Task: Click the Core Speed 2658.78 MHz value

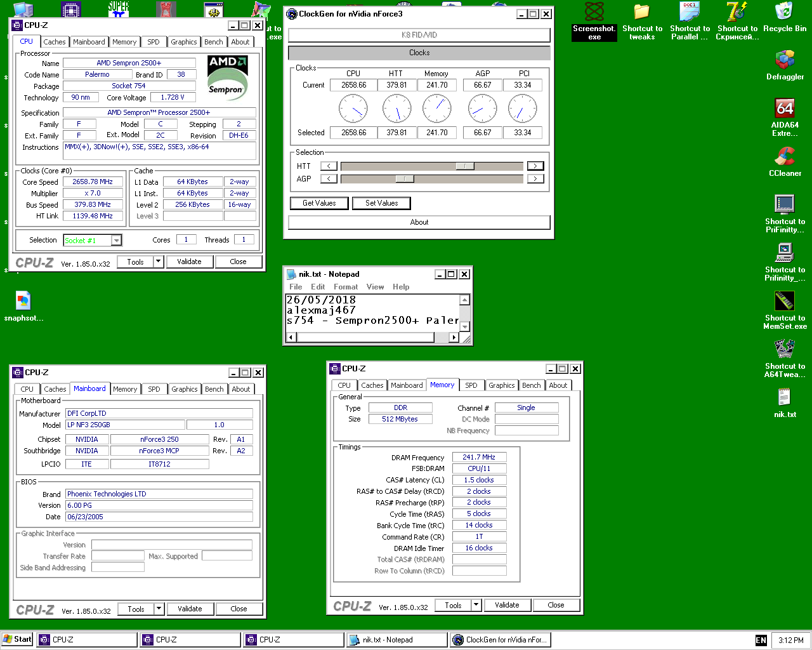Action: tap(93, 182)
